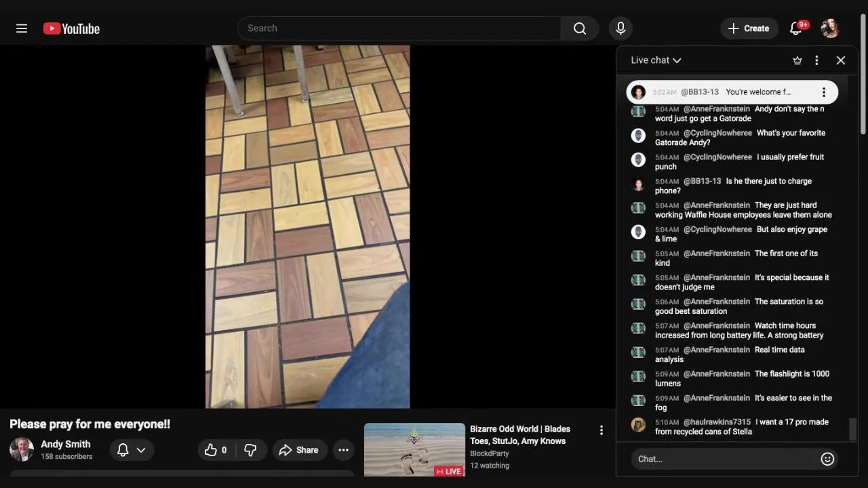Open notification preference bell dropdown
This screenshot has width=868, height=488.
pos(132,450)
